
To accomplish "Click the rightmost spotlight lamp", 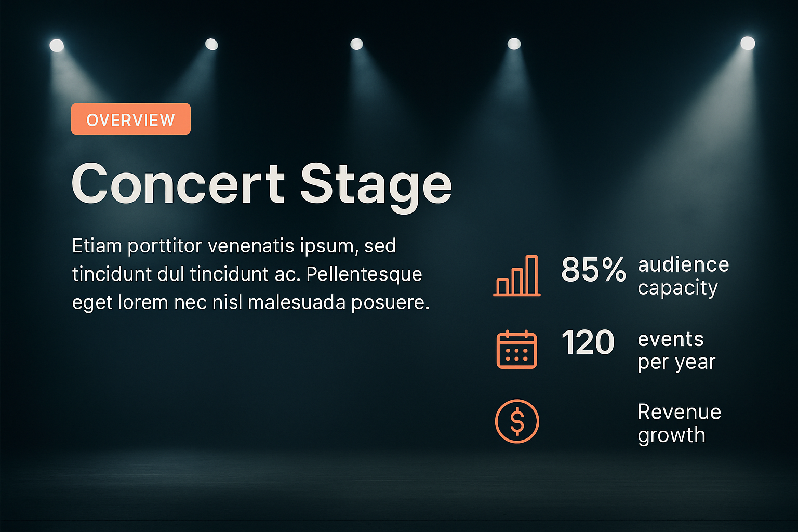I will coord(748,43).
